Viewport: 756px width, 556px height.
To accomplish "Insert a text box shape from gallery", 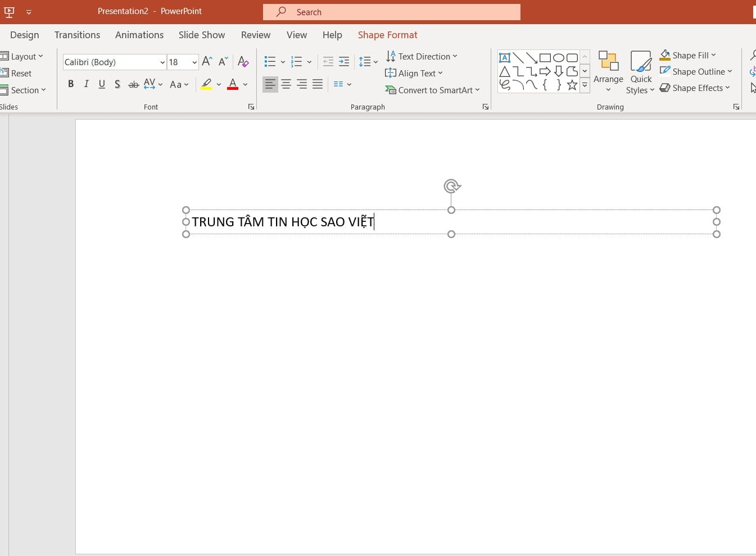I will click(505, 58).
